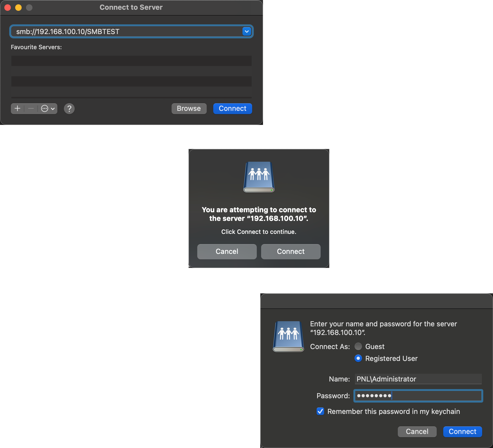This screenshot has height=448, width=493.
Task: Cancel the server connection confirmation dialog
Action: pos(227,252)
